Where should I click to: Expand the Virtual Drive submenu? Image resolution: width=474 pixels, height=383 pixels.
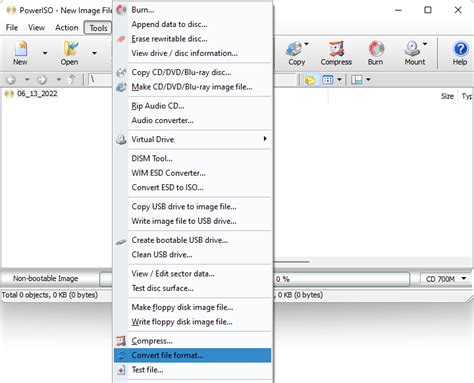pyautogui.click(x=193, y=139)
